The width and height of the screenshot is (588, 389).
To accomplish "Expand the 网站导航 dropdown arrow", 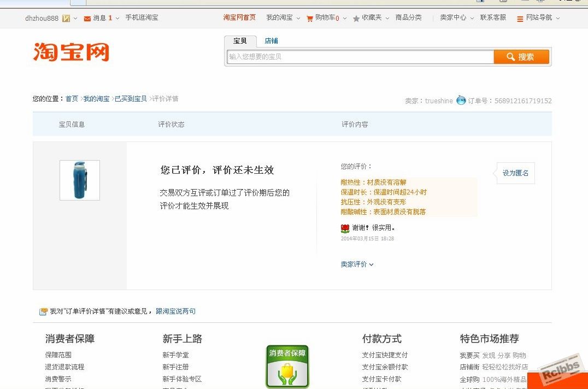I will [x=557, y=18].
